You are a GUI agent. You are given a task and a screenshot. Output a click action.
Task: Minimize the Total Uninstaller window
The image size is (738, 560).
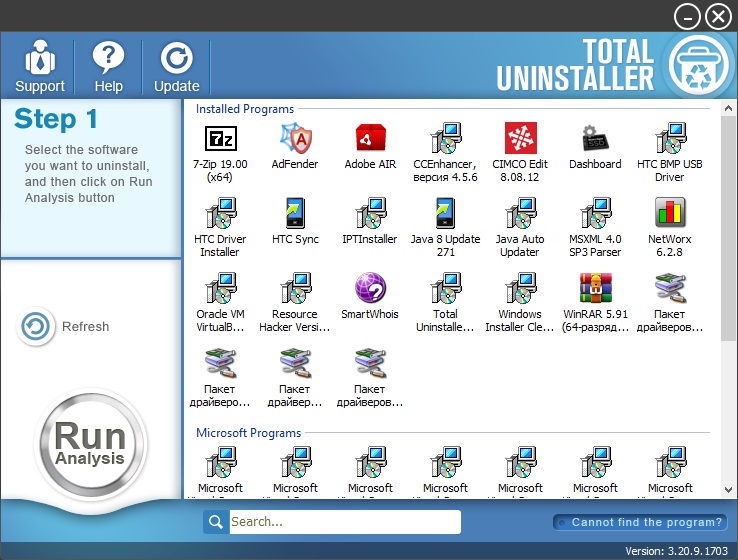click(688, 17)
